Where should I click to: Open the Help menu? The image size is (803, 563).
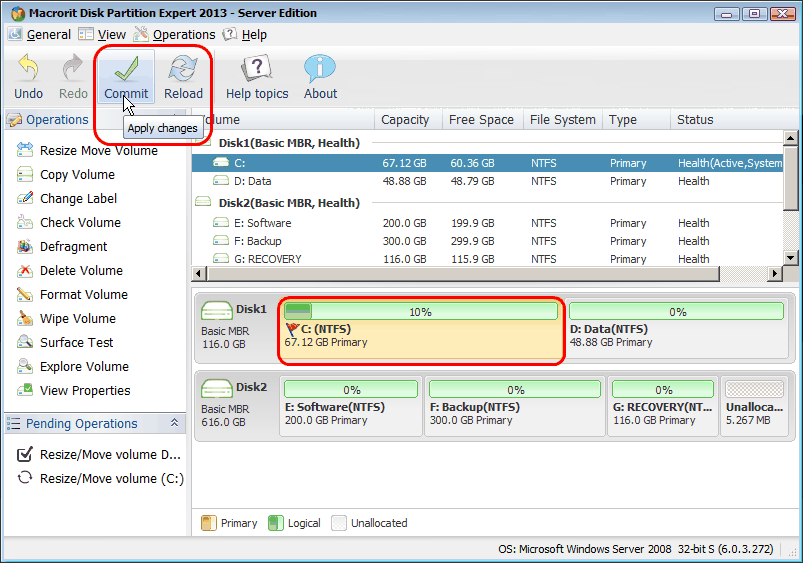pos(254,35)
